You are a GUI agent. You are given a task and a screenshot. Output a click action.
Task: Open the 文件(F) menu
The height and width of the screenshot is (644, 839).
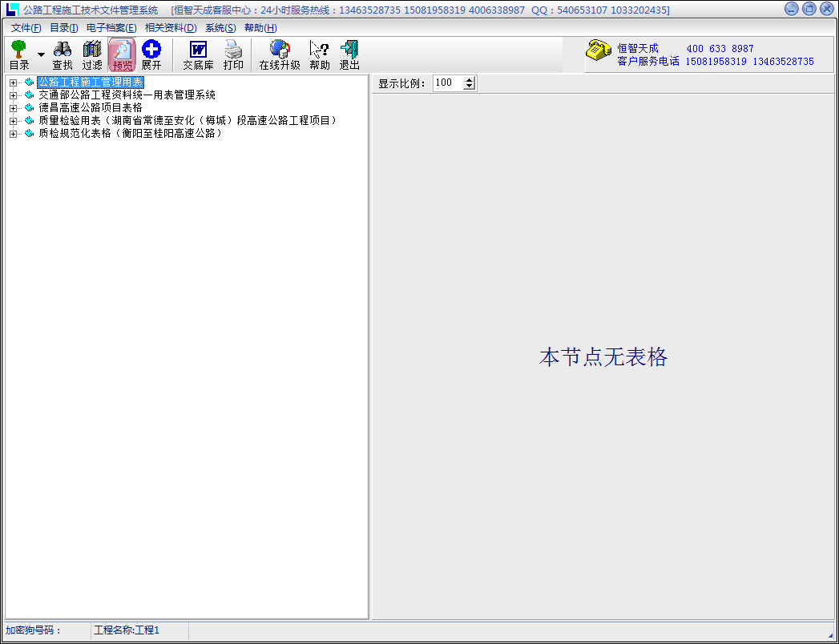tap(26, 28)
